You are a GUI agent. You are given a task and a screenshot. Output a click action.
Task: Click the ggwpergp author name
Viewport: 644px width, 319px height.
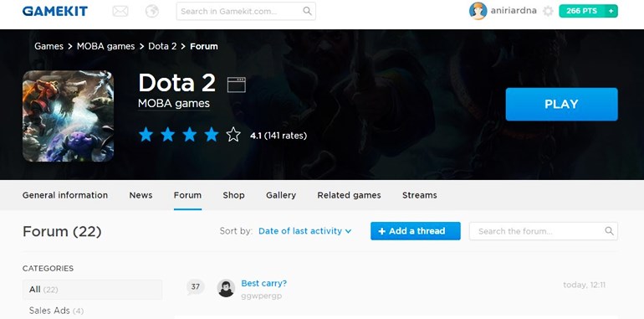[x=261, y=296]
